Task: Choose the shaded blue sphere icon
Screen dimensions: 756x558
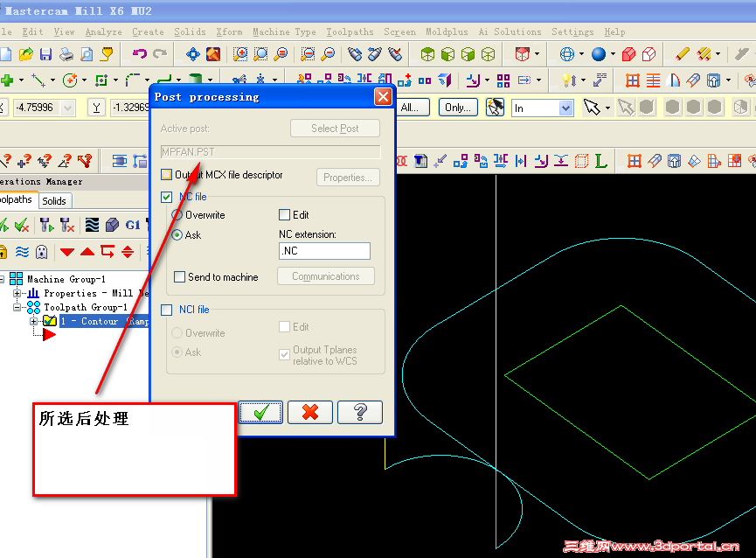Action: (x=599, y=54)
